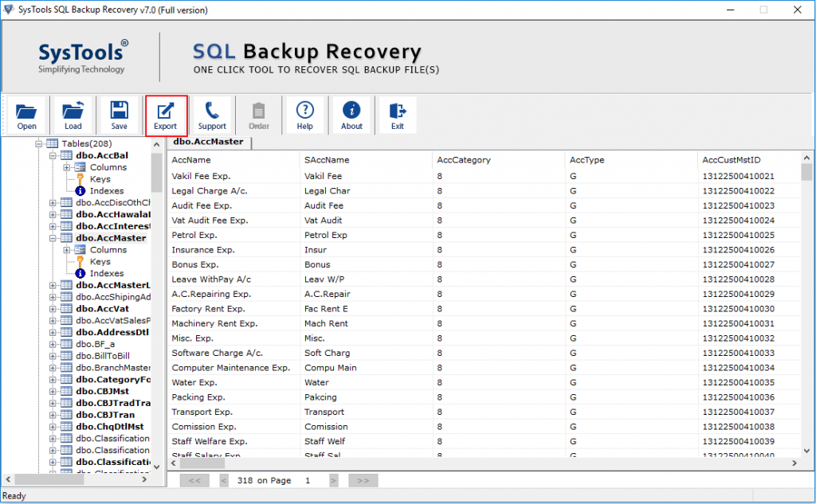This screenshot has width=816, height=504.
Task: Select Columns node under dbo.AccMaster
Action: pos(108,250)
